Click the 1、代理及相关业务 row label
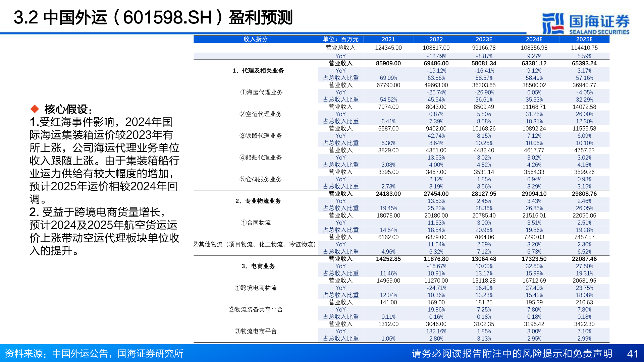The image size is (644, 362). pyautogui.click(x=258, y=71)
